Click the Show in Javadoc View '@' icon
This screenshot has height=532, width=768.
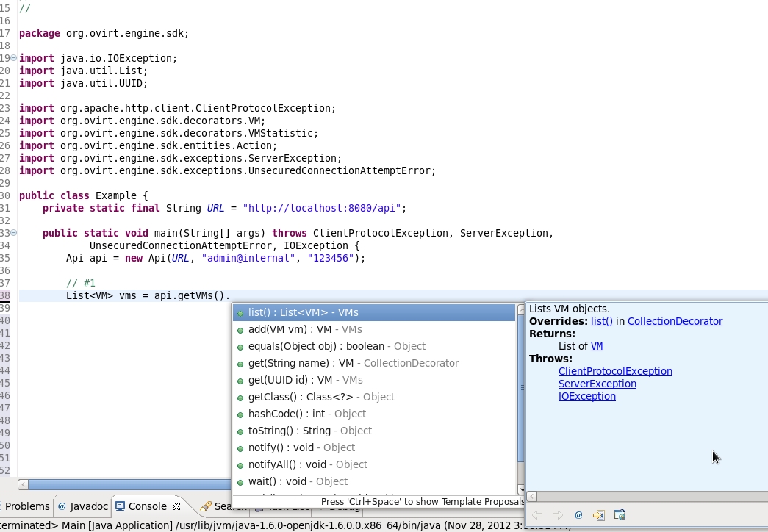click(578, 515)
